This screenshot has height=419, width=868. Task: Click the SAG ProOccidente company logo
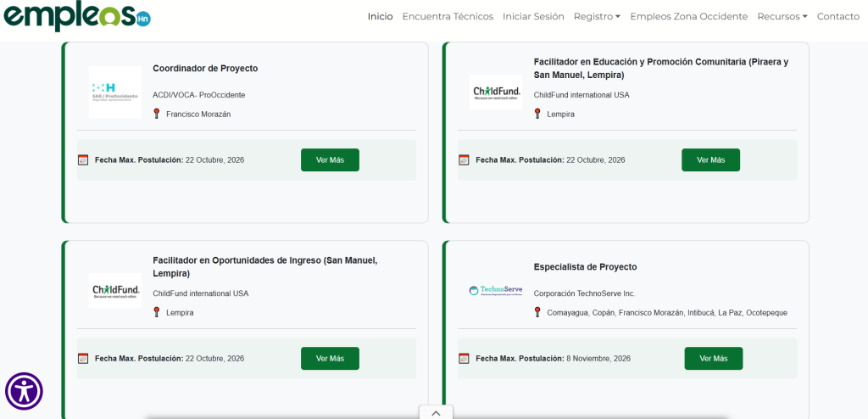(115, 92)
